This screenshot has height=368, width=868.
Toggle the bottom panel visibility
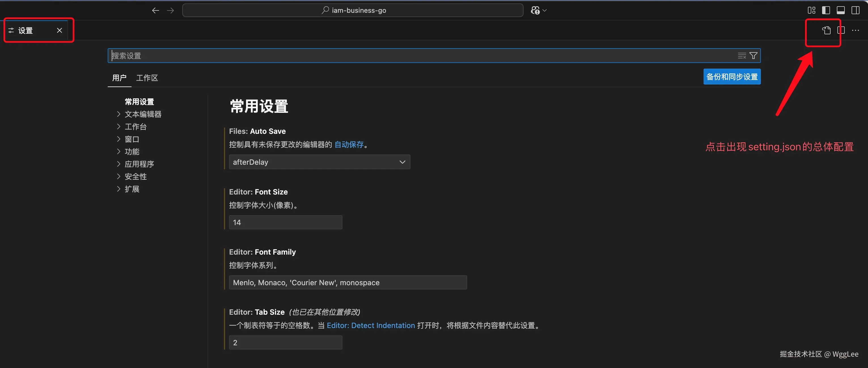pyautogui.click(x=841, y=10)
